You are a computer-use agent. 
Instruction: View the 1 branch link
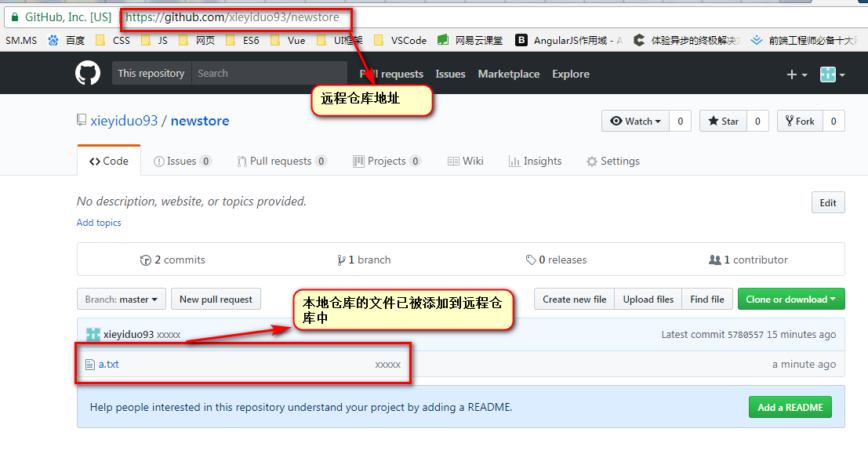pyautogui.click(x=364, y=260)
